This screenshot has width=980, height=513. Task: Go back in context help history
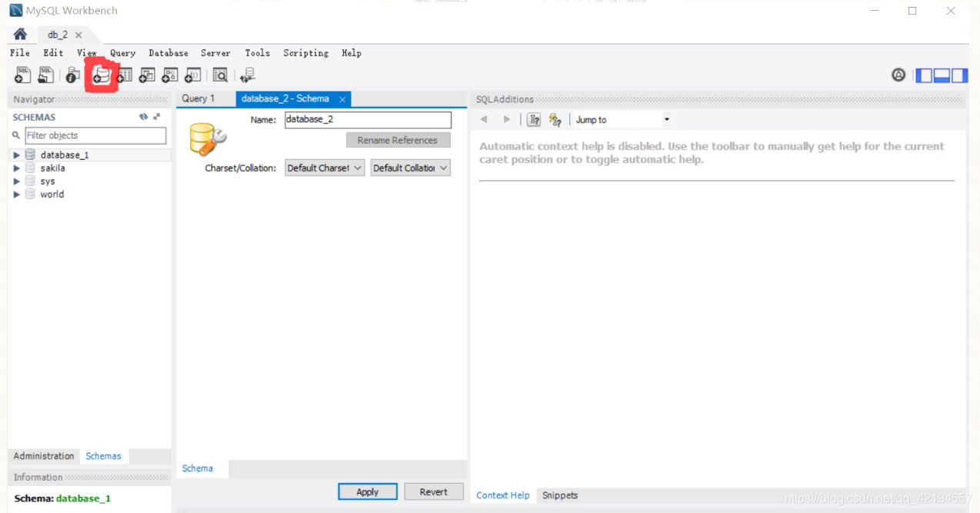484,119
